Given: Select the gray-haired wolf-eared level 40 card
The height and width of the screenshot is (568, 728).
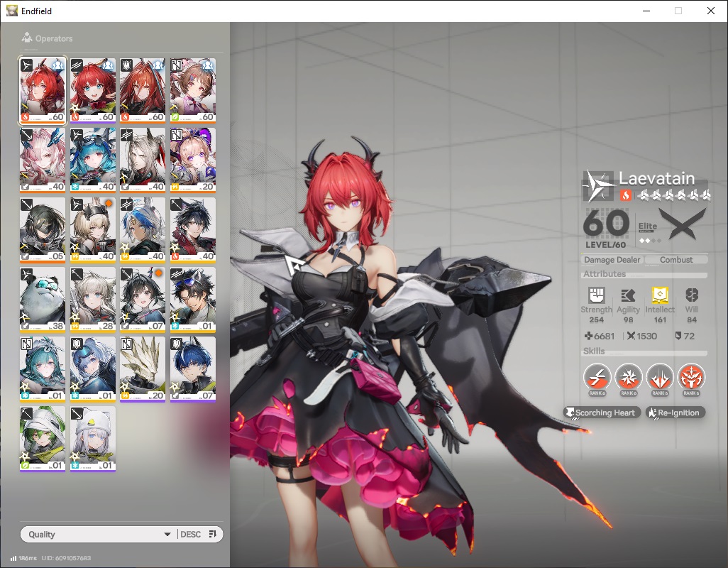Looking at the screenshot, I should point(143,160).
